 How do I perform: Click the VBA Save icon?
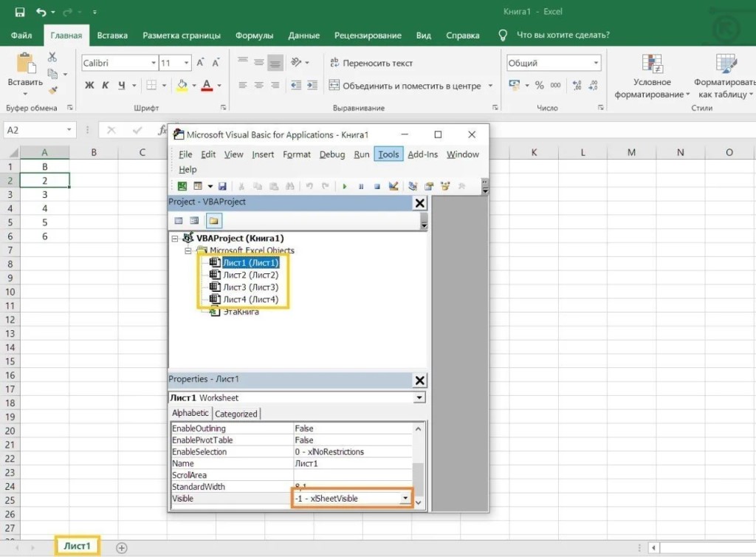(x=222, y=186)
